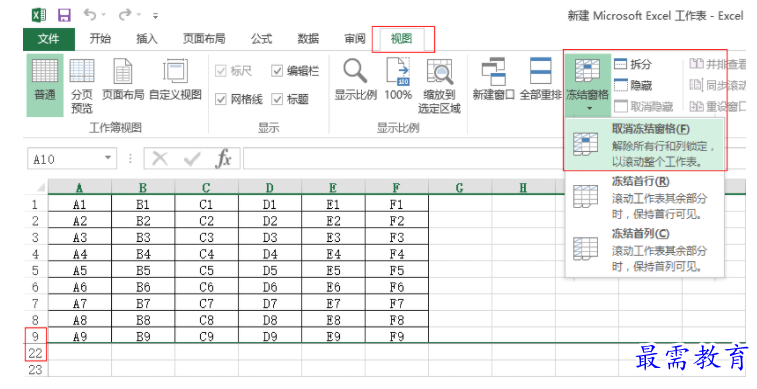
Task: Click 同步滚动 synchronous scrolling
Action: click(717, 85)
